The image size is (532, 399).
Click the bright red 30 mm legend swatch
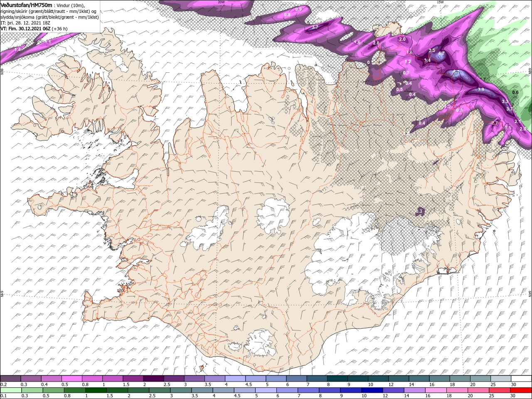[x=521, y=390]
